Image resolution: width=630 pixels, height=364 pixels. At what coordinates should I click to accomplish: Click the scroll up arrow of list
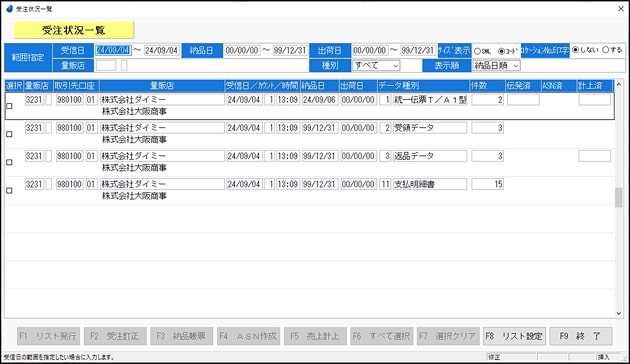[619, 84]
